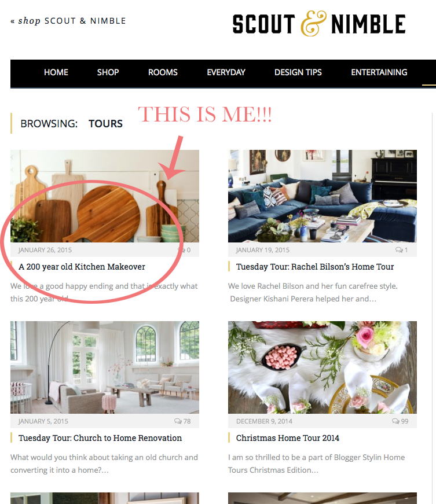Open Tuesday Tour: Church to Home Renovation
The image size is (436, 504).
coord(100,438)
